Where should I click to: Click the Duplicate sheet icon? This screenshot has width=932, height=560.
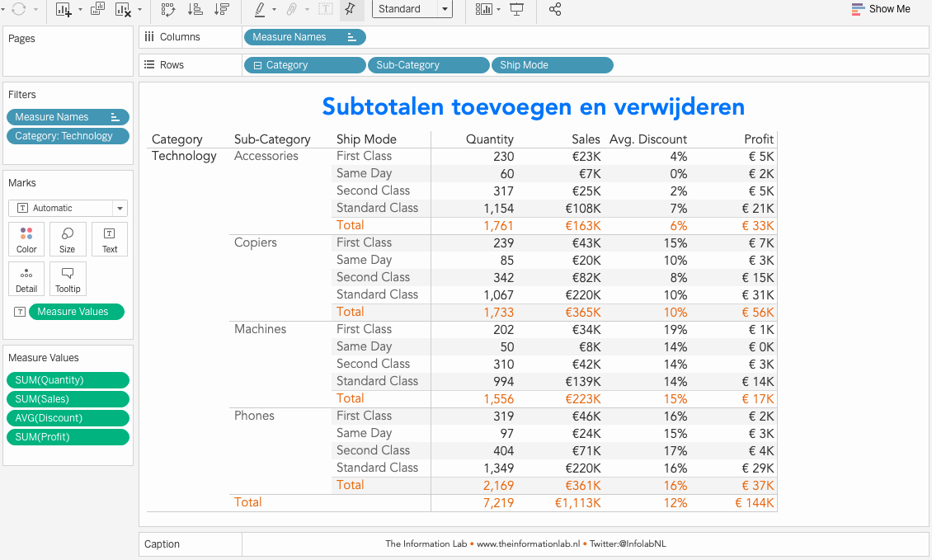tap(97, 9)
